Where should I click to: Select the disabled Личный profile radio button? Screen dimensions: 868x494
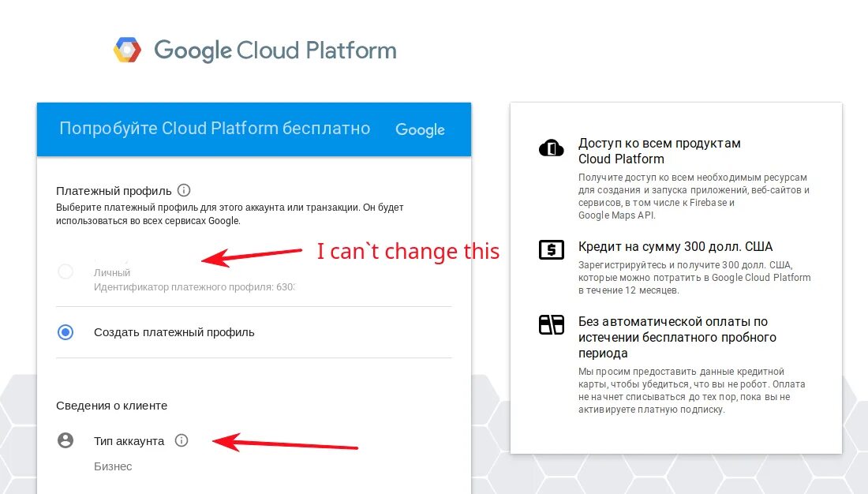[65, 271]
